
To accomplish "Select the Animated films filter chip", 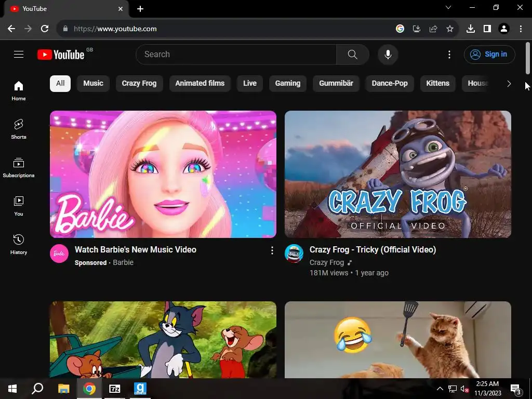I will click(x=200, y=84).
